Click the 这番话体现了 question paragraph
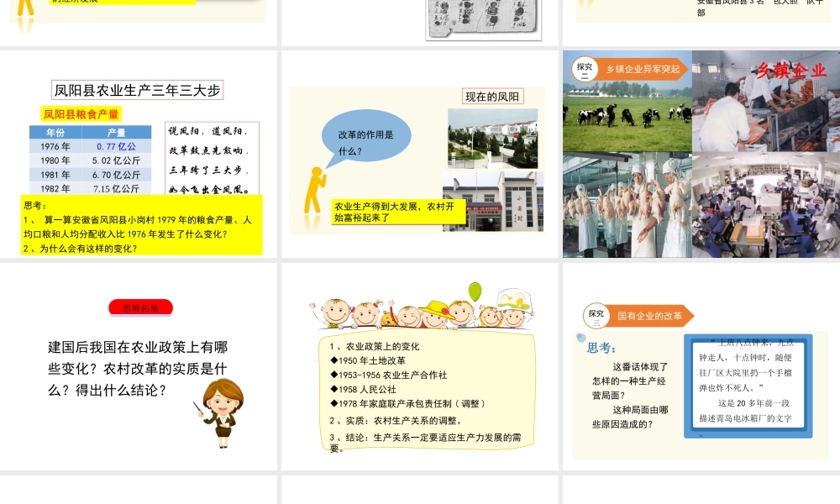This screenshot has height=504, width=840. pyautogui.click(x=630, y=396)
